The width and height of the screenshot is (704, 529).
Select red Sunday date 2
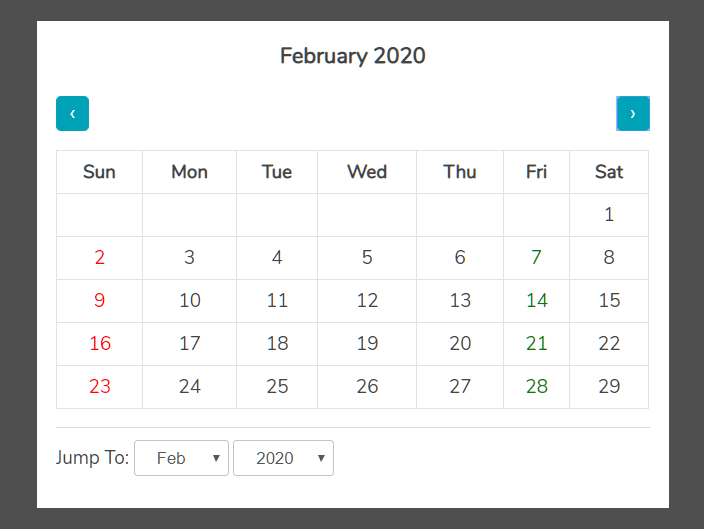tap(99, 258)
